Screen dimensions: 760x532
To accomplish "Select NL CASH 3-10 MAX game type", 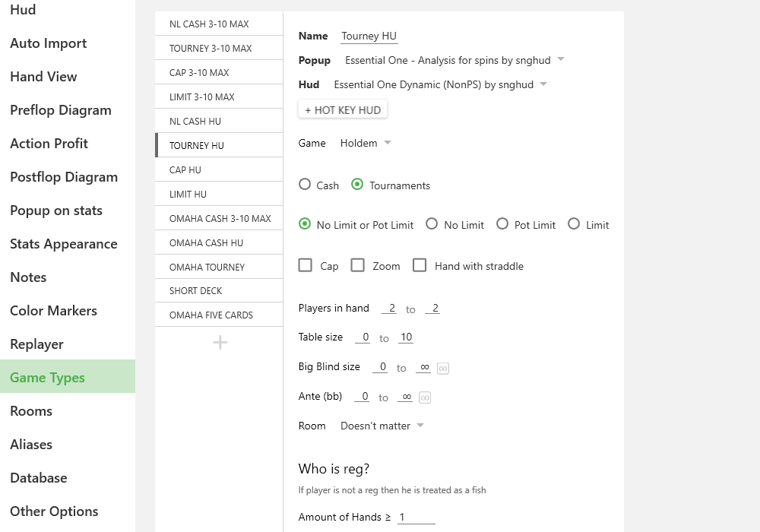I will coord(219,24).
